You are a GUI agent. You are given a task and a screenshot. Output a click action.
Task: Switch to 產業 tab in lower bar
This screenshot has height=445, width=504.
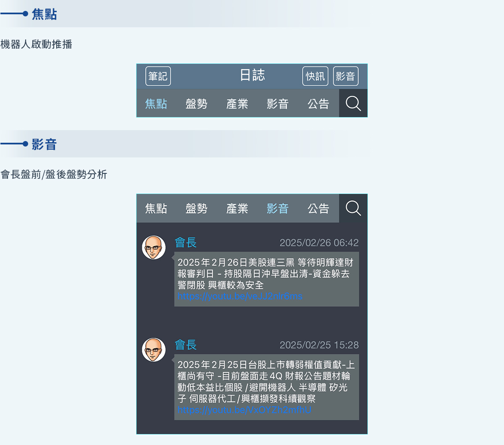(x=237, y=209)
